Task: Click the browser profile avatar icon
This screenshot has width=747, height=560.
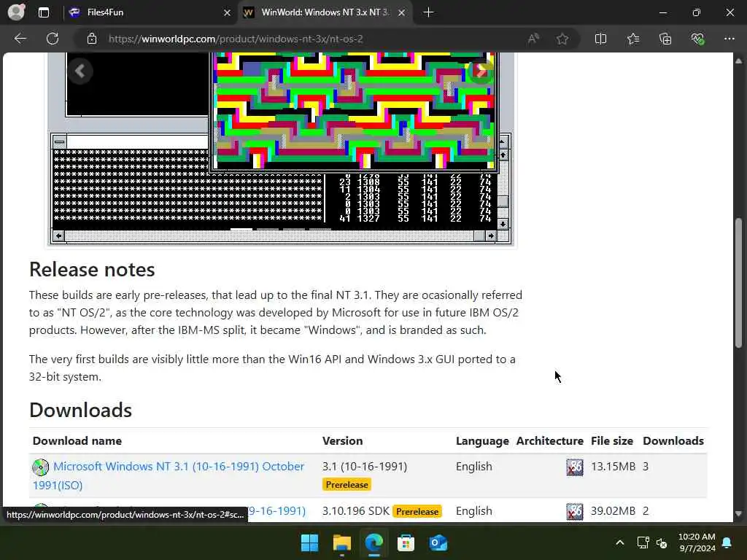Action: (x=16, y=12)
